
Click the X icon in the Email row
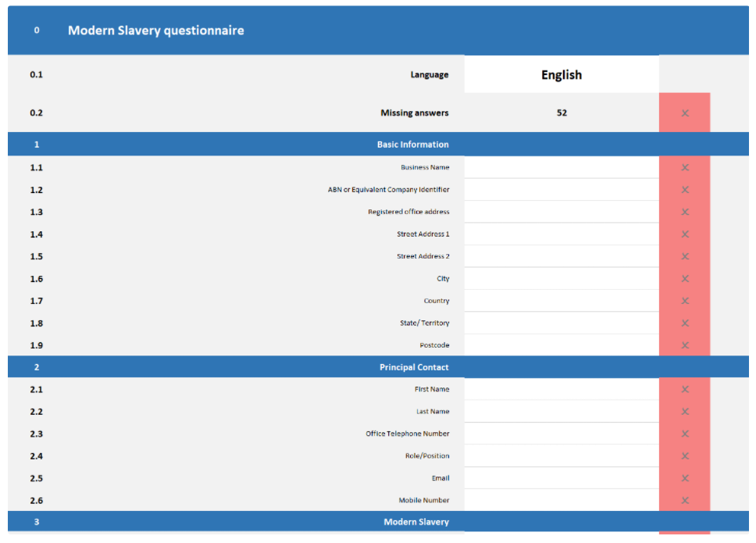(685, 478)
